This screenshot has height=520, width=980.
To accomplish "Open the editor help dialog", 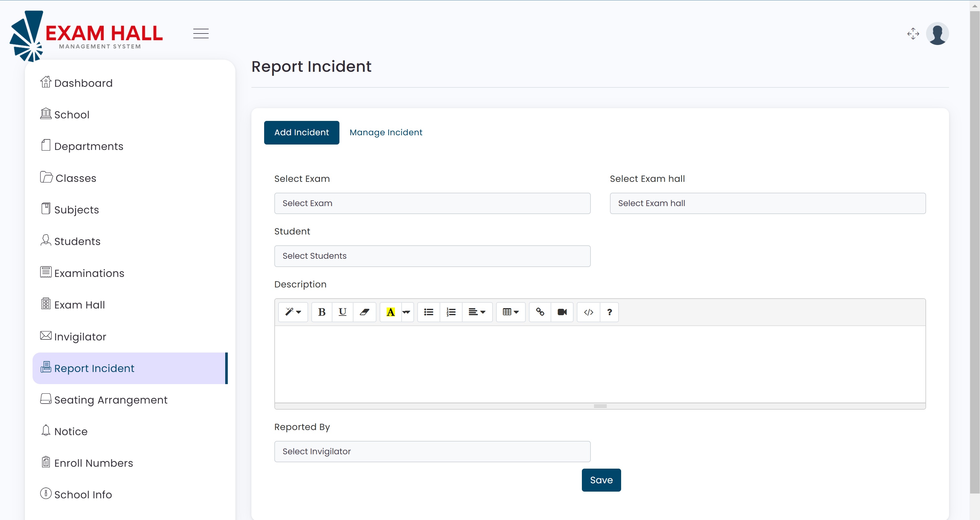I will click(x=609, y=312).
